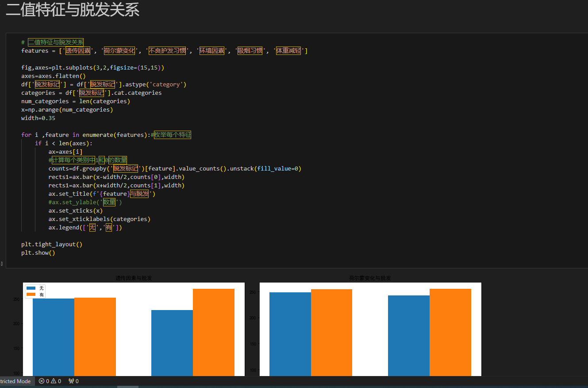Click the x=np.arange(num_categories) line
Image resolution: width=588 pixels, height=388 pixels.
(67, 109)
